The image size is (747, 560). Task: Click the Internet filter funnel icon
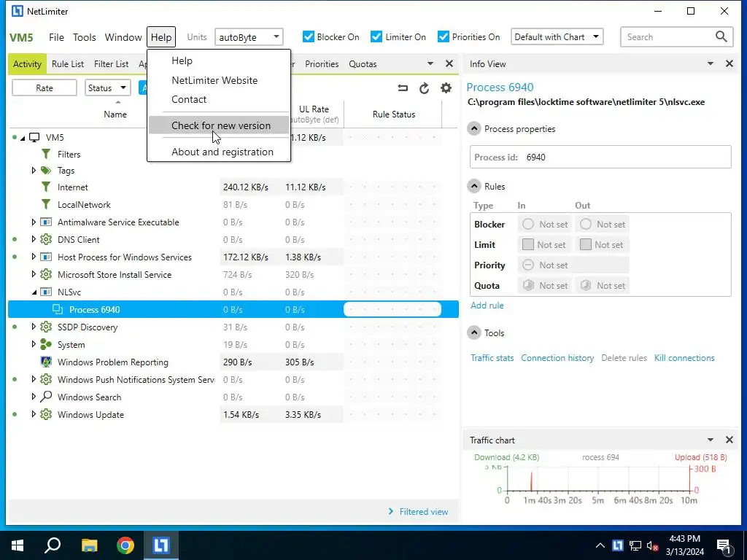click(46, 187)
